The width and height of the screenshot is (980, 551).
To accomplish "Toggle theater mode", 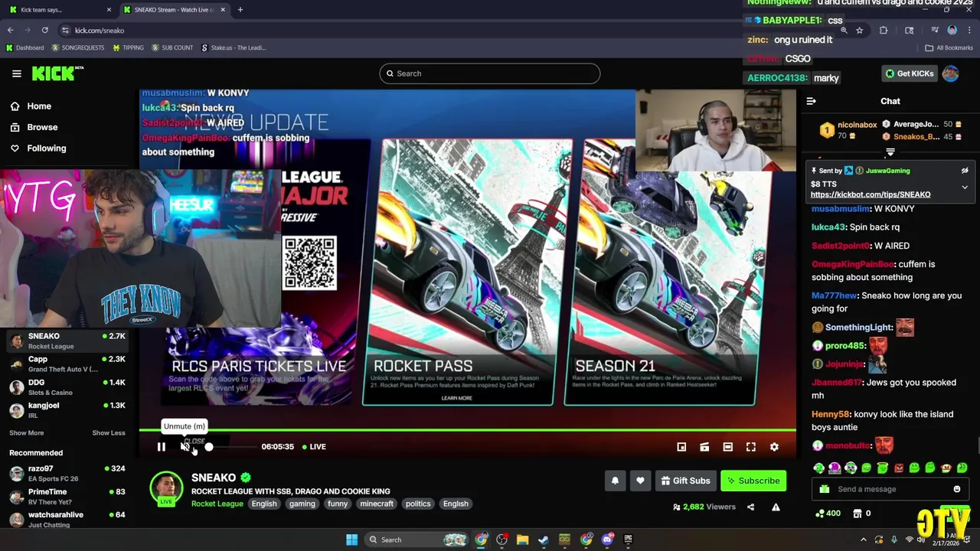I will click(x=727, y=447).
